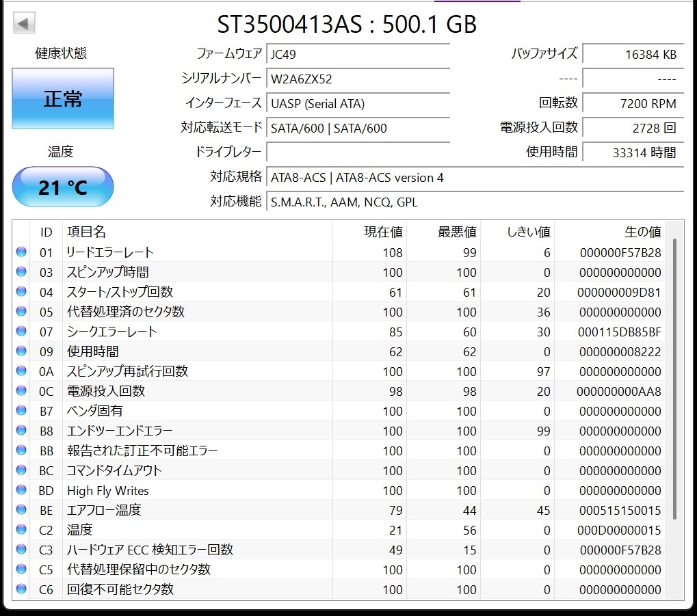Click the 21 °C temperature indicator

[x=62, y=186]
